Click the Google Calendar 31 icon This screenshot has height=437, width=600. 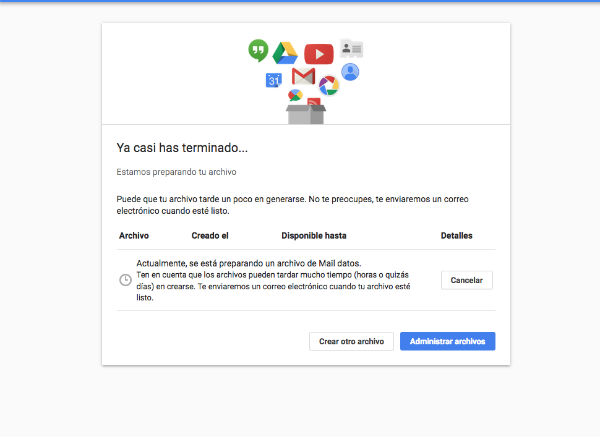[274, 80]
